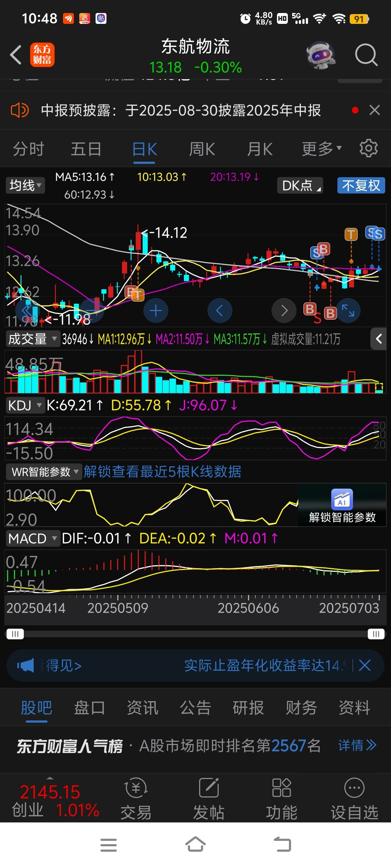The image size is (391, 868).
Task: Open the 财务 tab
Action: point(301,708)
